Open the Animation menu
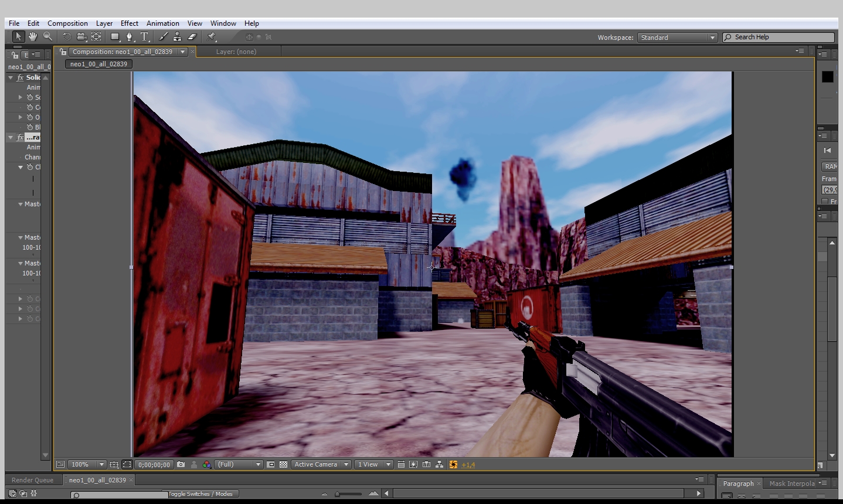The width and height of the screenshot is (843, 504). (x=163, y=23)
